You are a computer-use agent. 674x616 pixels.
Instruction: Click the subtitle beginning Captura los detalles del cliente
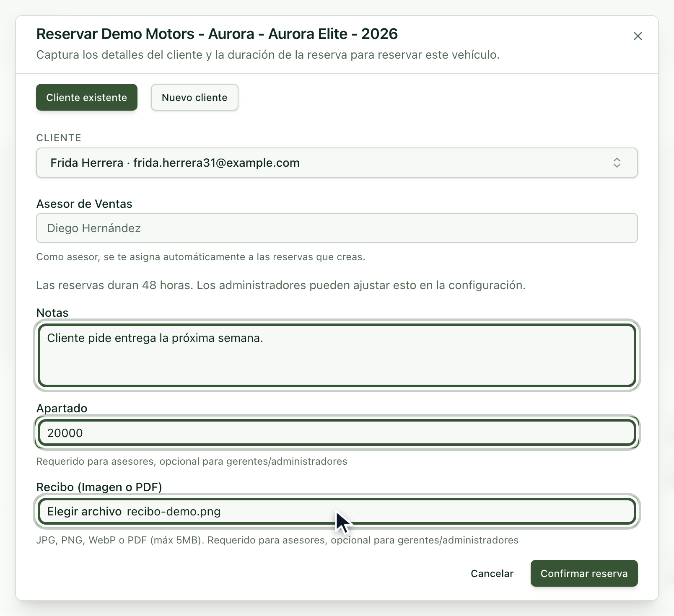268,55
